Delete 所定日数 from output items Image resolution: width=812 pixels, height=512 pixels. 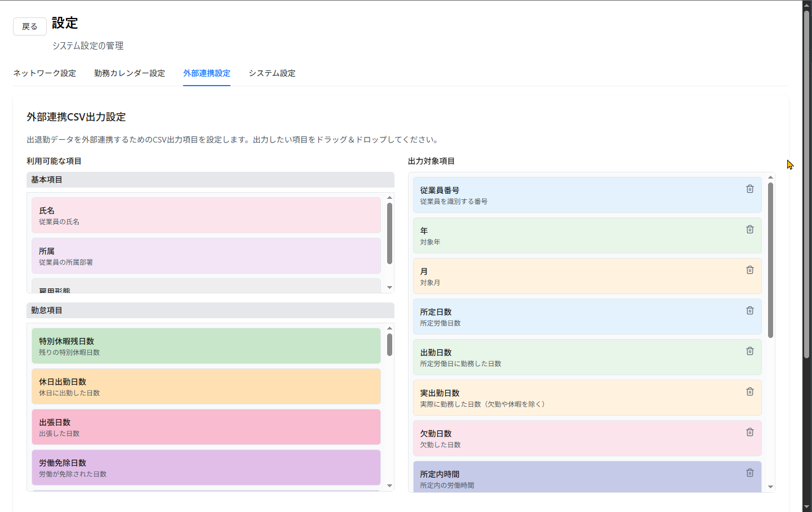(749, 310)
